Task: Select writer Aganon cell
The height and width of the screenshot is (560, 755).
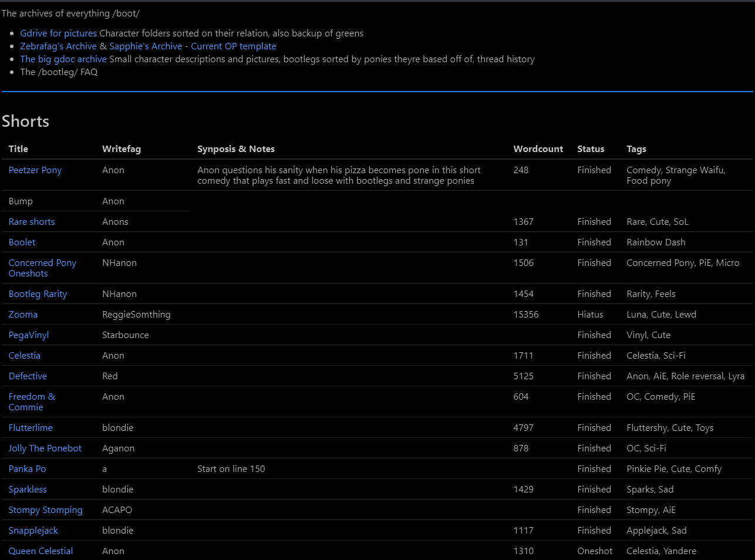Action: (x=119, y=448)
